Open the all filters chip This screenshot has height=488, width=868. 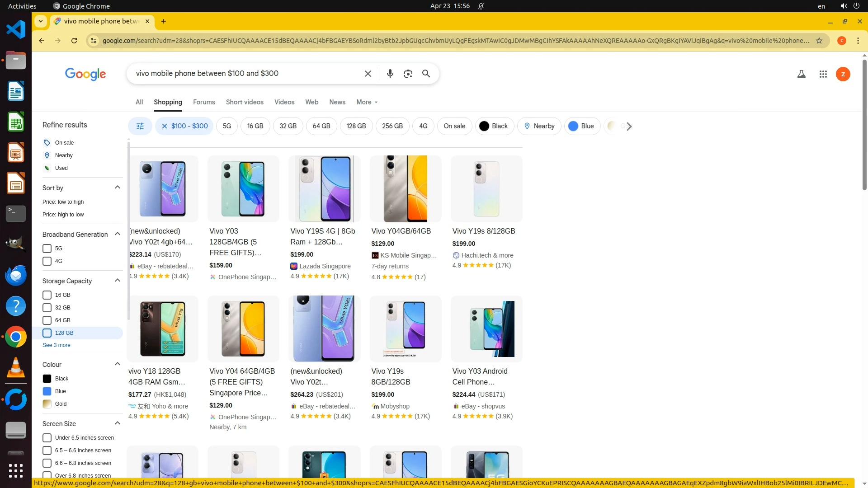140,126
